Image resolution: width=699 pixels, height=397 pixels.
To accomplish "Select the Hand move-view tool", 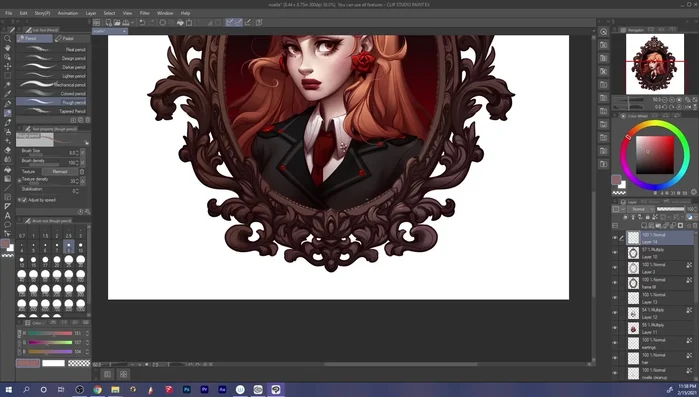I will coord(7,48).
